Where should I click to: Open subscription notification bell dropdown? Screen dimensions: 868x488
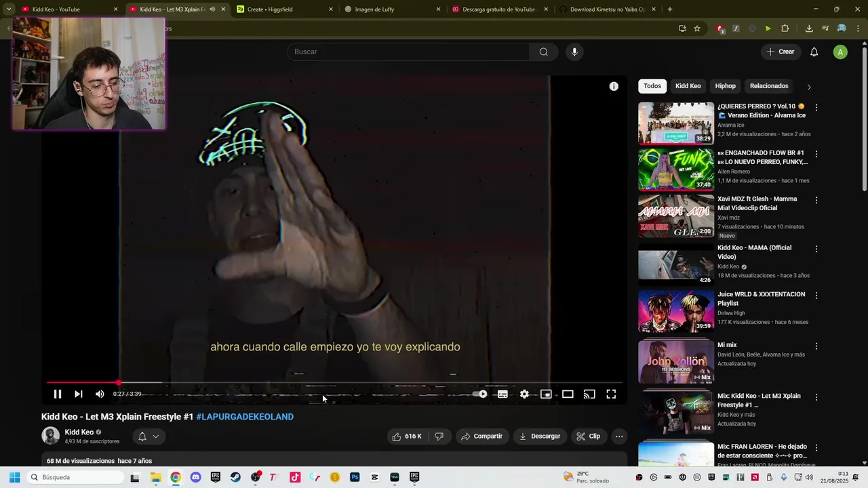coord(149,436)
